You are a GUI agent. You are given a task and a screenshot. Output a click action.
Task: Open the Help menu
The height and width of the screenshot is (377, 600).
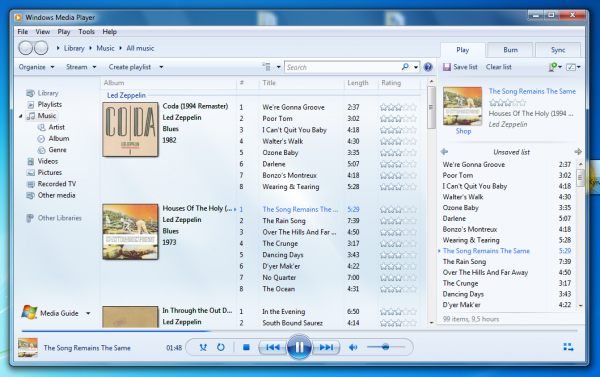pyautogui.click(x=109, y=32)
